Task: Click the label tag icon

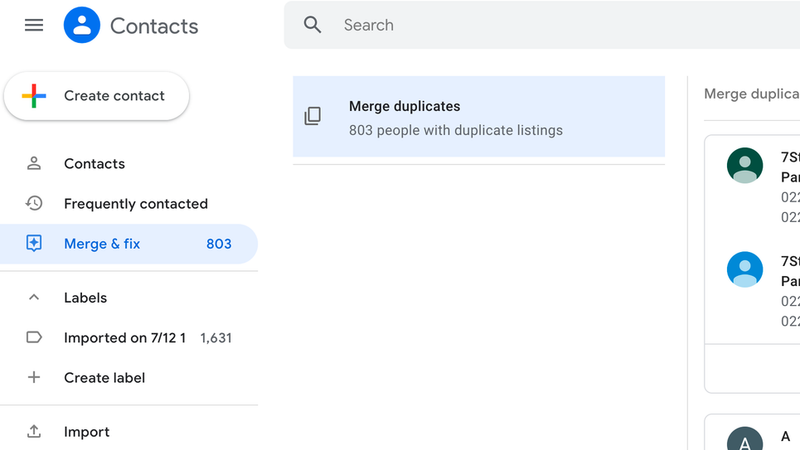Action: pos(34,338)
